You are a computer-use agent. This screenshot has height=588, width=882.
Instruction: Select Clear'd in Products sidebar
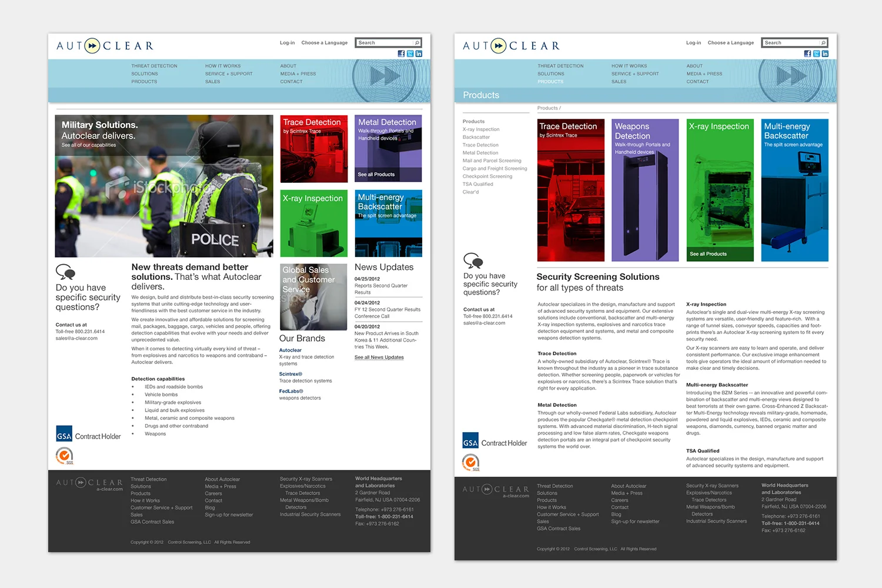[x=471, y=192]
